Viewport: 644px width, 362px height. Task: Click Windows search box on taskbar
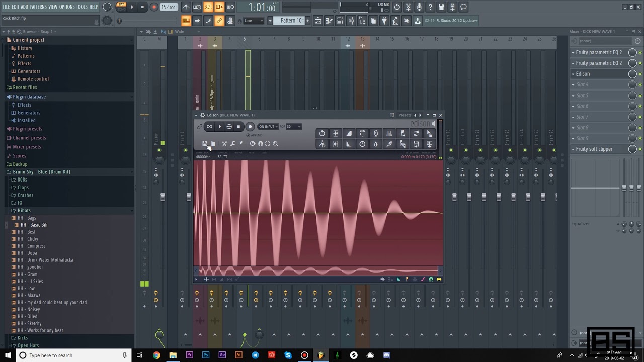73,355
